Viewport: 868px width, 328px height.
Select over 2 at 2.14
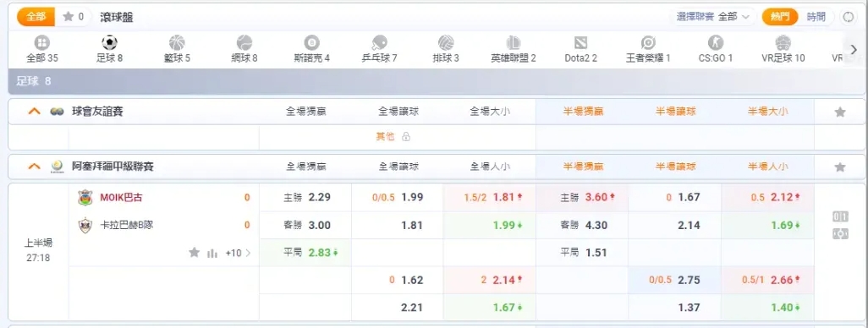(x=490, y=281)
